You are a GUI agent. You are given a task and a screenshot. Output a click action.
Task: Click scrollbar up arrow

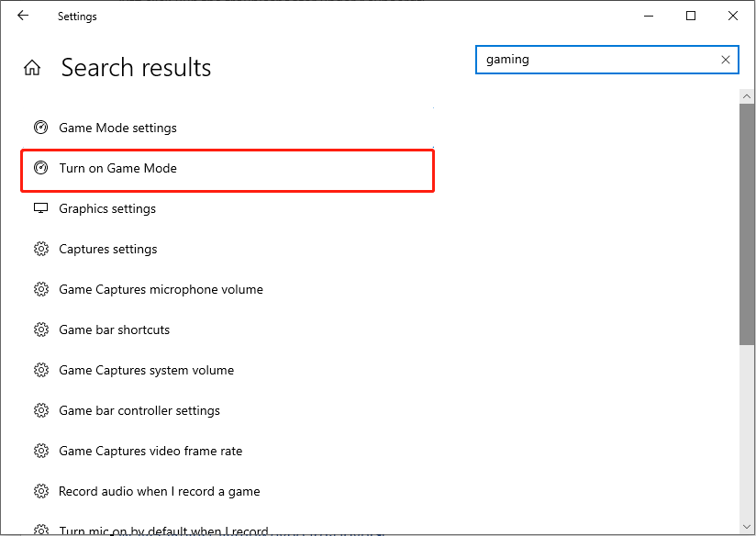point(747,96)
